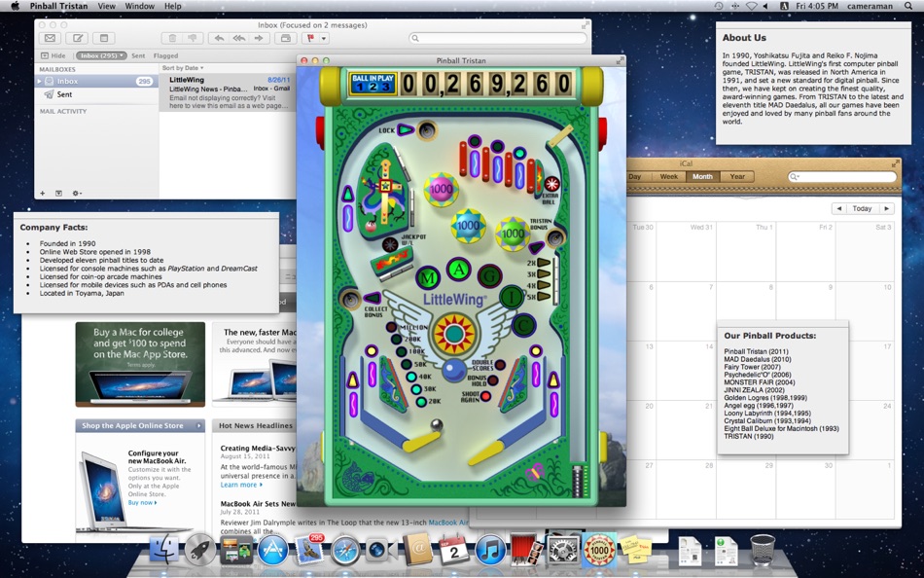
Task: Open the Help menu in menu bar
Action: tap(173, 6)
